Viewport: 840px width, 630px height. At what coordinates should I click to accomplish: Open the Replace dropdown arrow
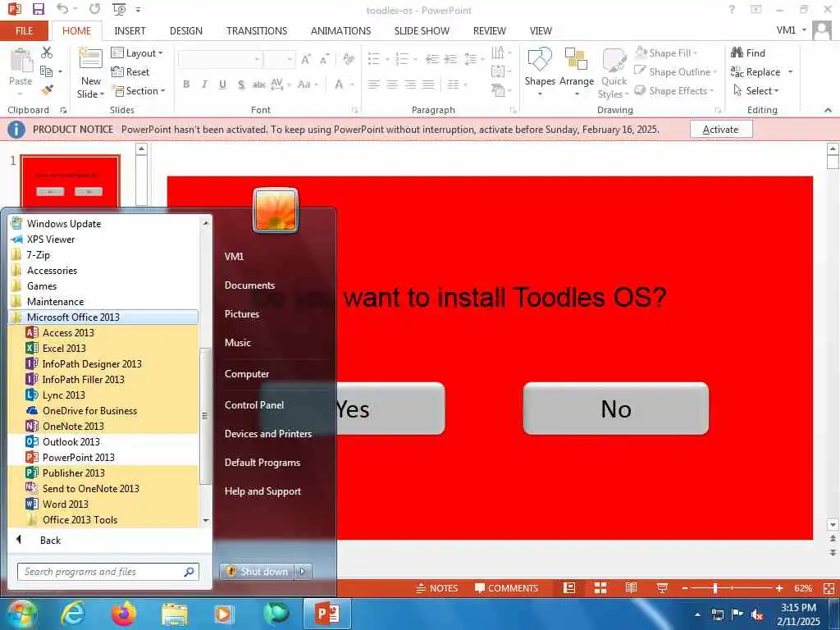pyautogui.click(x=790, y=72)
